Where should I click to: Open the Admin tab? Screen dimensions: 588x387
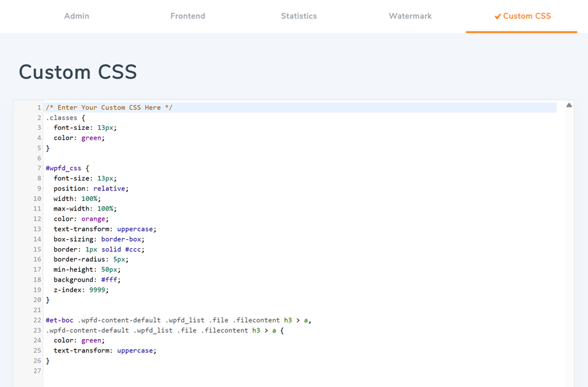coord(77,16)
